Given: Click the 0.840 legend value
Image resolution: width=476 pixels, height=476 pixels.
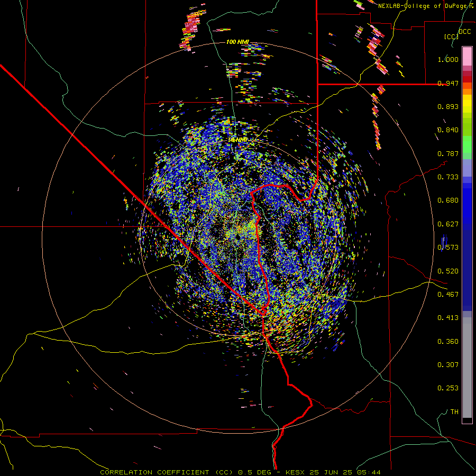Looking at the screenshot, I should [x=448, y=130].
